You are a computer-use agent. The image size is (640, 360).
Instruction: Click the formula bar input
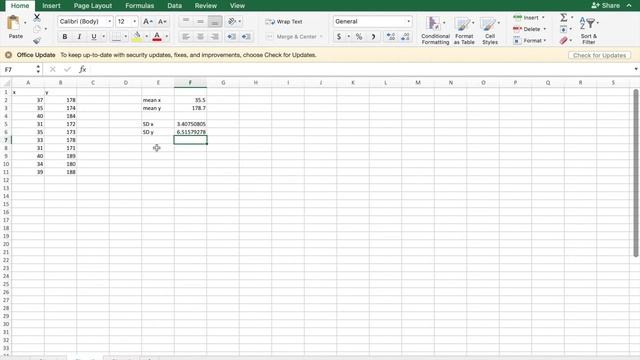(x=359, y=69)
